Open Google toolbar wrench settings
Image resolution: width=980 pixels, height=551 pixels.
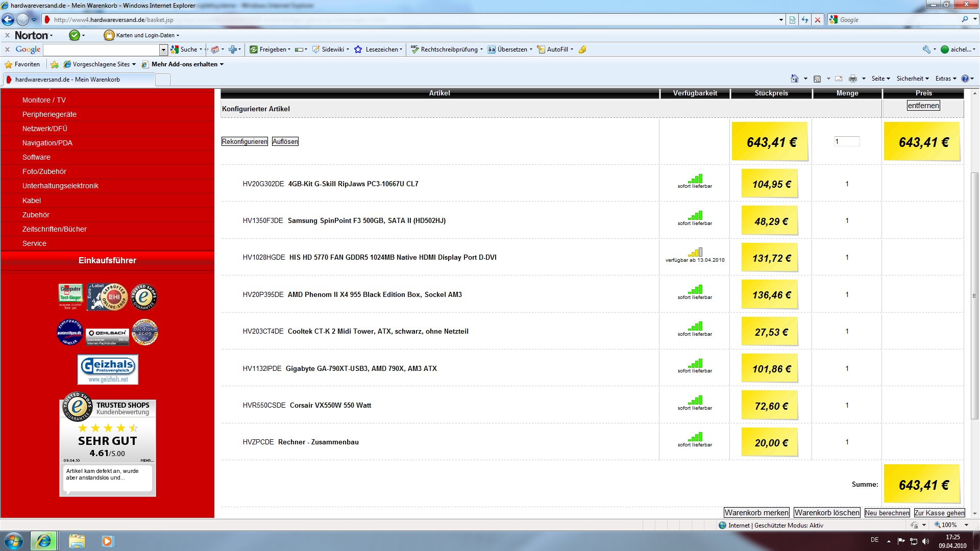(x=927, y=49)
